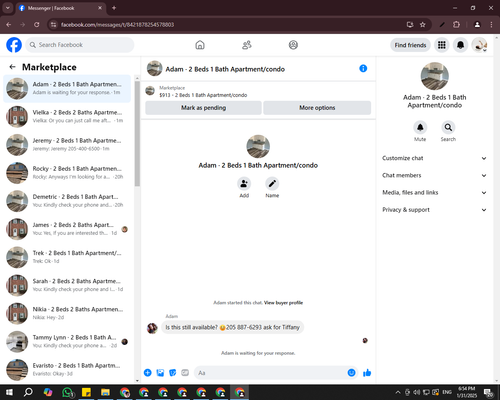Image resolution: width=500 pixels, height=400 pixels.
Task: Open Evaristo - 2 Beds 1 Bath conversation
Action: 67,369
